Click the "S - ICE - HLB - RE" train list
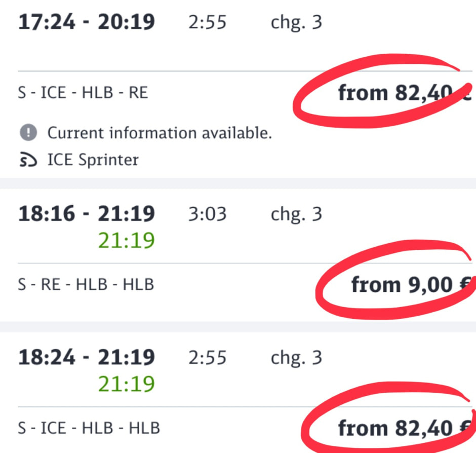 point(83,93)
